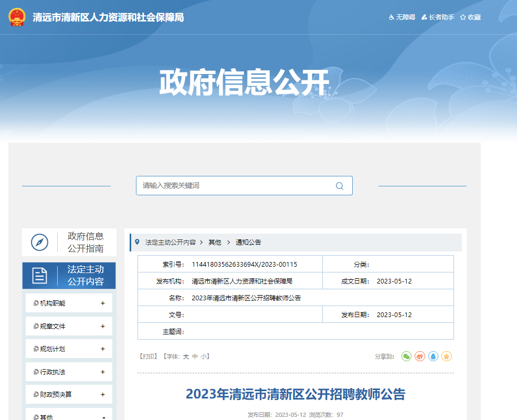Click the compass icon beside 政府信息公开指南
517x420 pixels.
pyautogui.click(x=40, y=242)
